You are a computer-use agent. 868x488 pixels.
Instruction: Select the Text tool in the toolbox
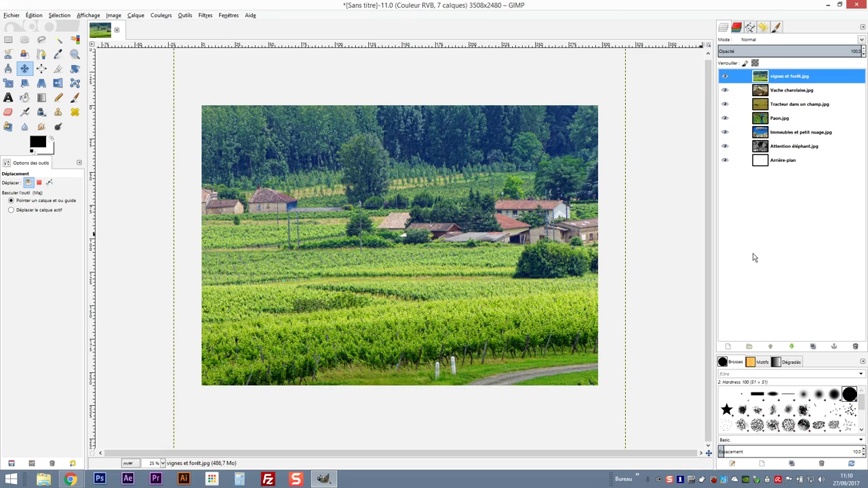tap(8, 98)
